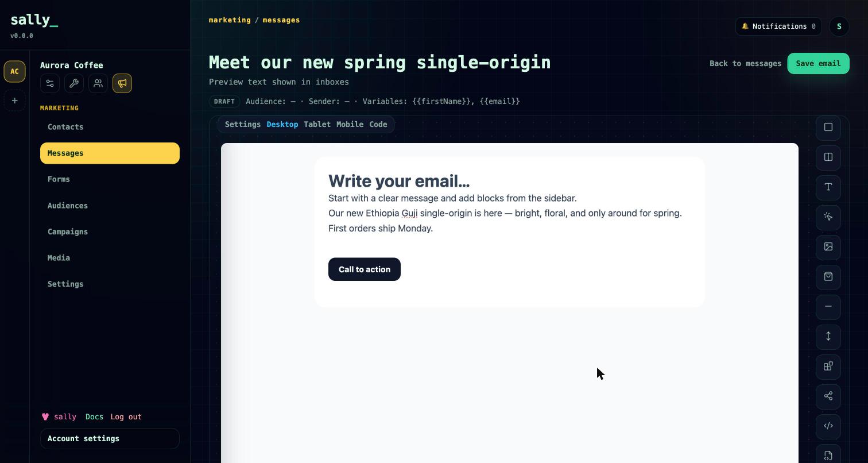The image size is (868, 463).
Task: Open the Docs link
Action: click(x=94, y=417)
